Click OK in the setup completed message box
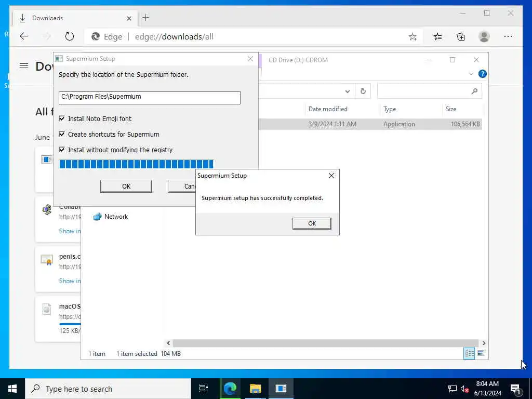 click(312, 223)
